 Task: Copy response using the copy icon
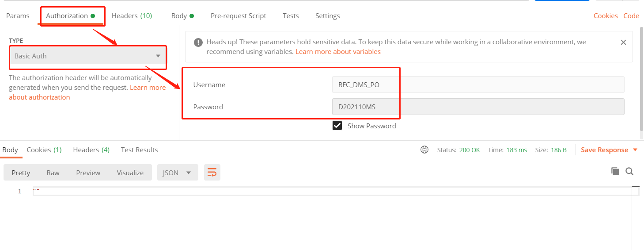615,171
